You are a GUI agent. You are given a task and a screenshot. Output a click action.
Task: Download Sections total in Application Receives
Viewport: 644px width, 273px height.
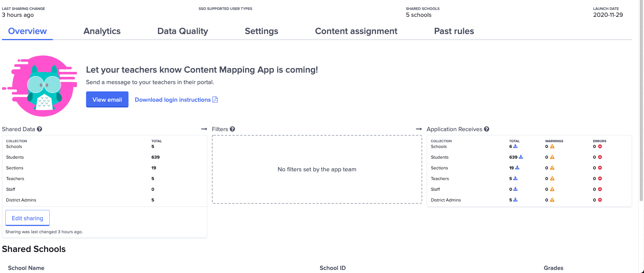[517, 167]
